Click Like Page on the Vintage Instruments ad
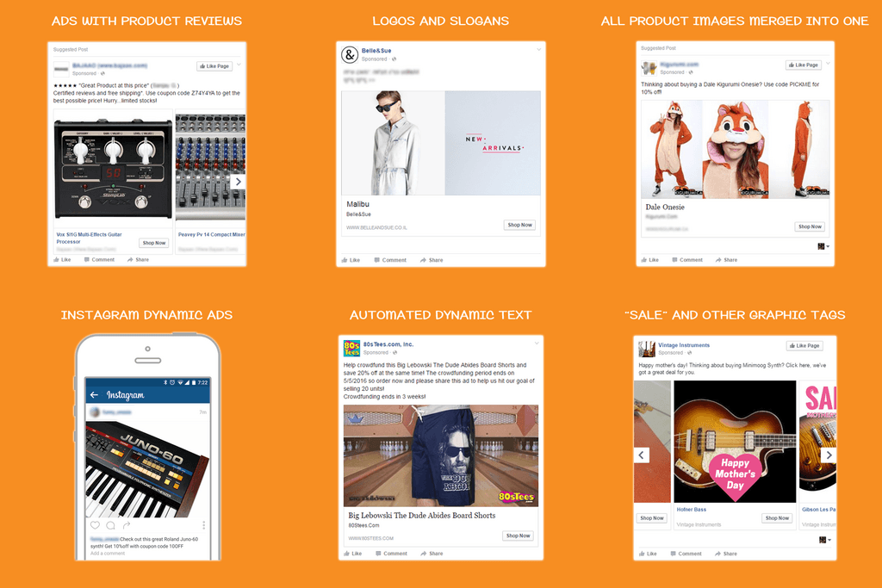This screenshot has width=882, height=588. tap(804, 346)
